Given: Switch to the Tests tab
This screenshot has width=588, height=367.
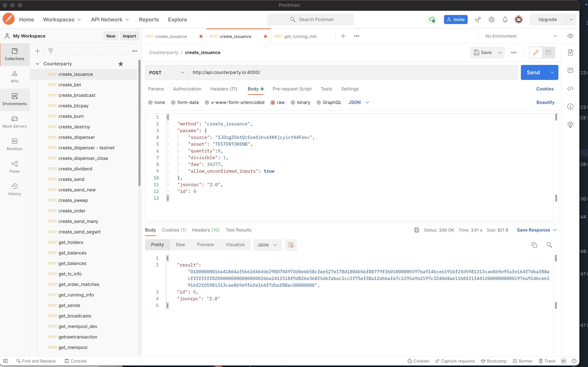Looking at the screenshot, I should pyautogui.click(x=326, y=89).
